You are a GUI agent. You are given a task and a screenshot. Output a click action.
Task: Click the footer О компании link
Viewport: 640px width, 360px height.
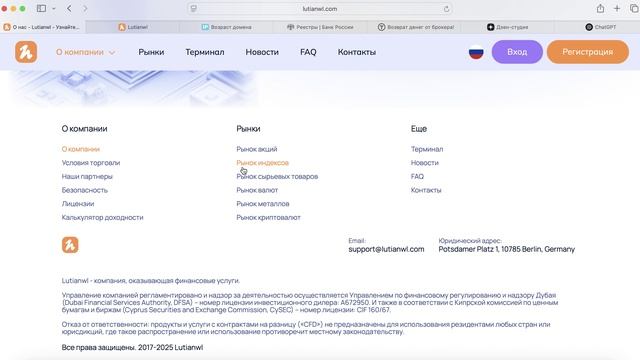[x=81, y=149]
